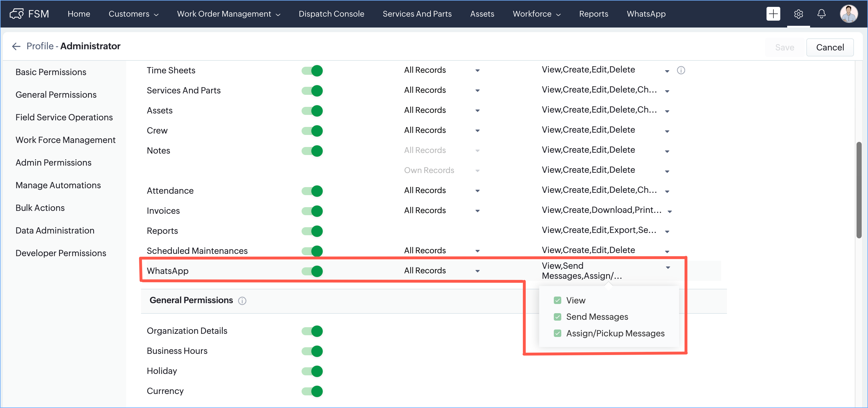
Task: Click the Cancel button
Action: 830,47
